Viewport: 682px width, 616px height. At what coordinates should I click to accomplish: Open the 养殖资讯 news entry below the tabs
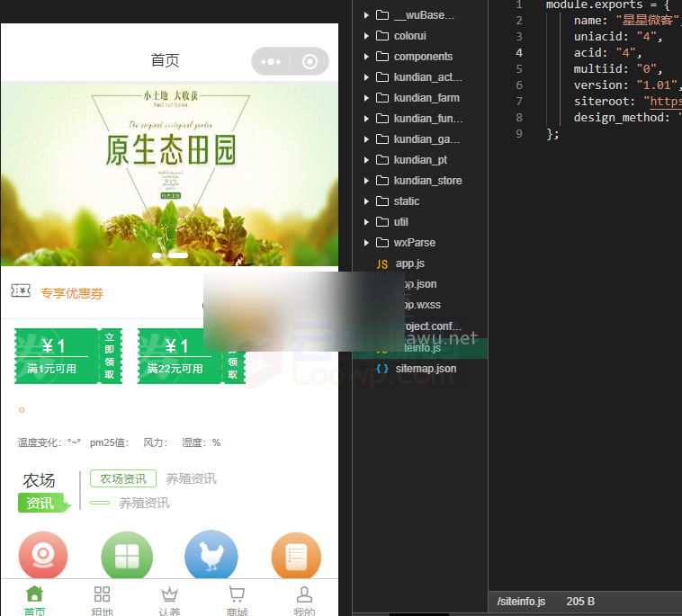point(144,503)
